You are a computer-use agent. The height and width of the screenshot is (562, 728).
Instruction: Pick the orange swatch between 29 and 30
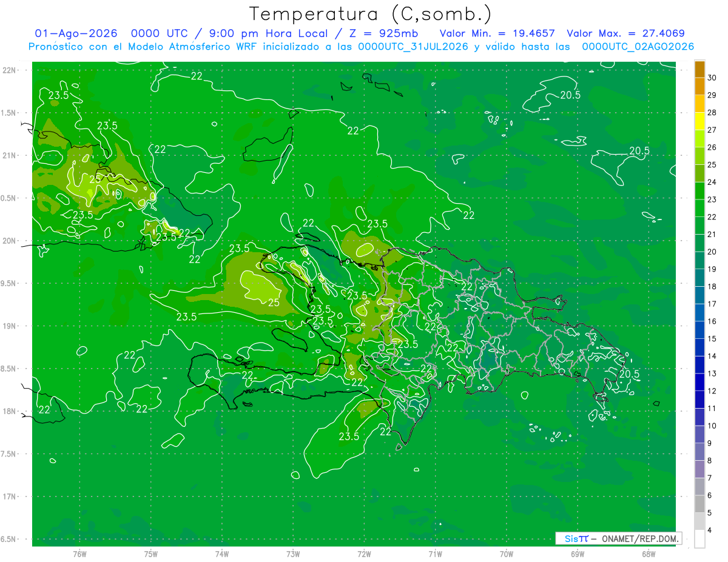click(699, 87)
